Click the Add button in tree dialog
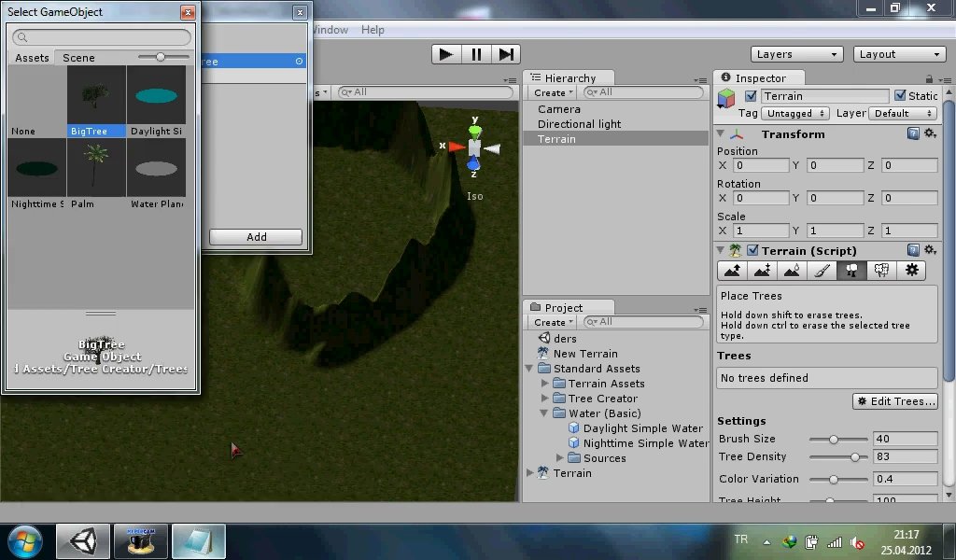The height and width of the screenshot is (560, 956). coord(256,237)
